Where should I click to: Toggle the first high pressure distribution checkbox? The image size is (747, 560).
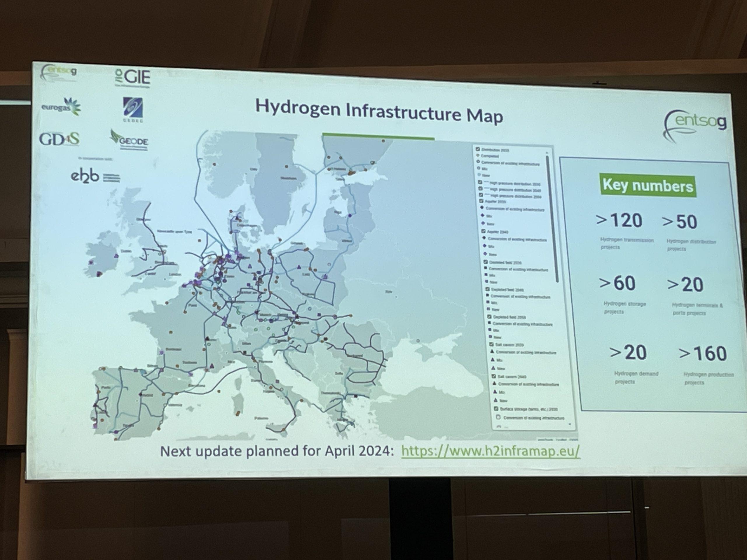(480, 182)
